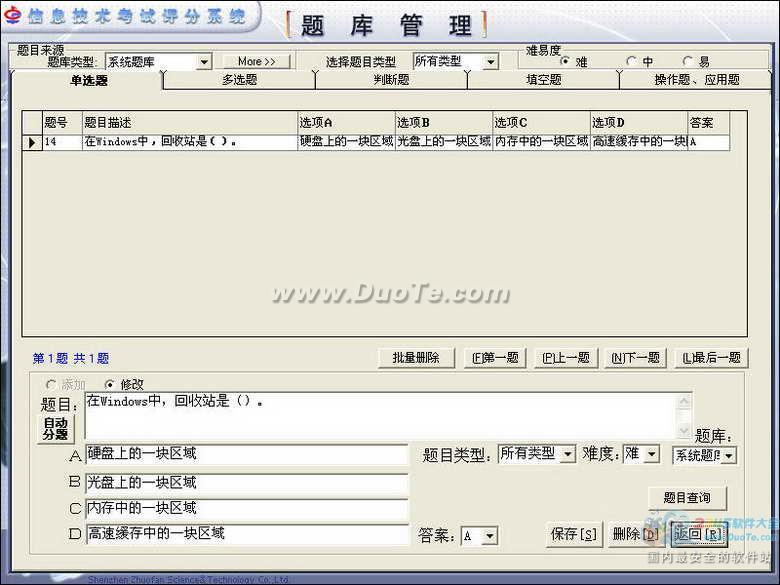The height and width of the screenshot is (585, 780).
Task: Jump to next question with 下一题
Action: [635, 358]
